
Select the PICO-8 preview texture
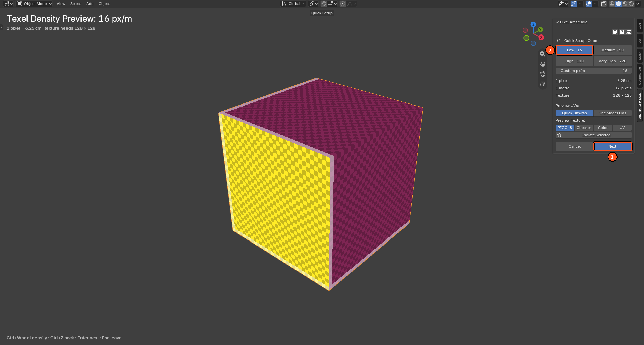click(565, 128)
